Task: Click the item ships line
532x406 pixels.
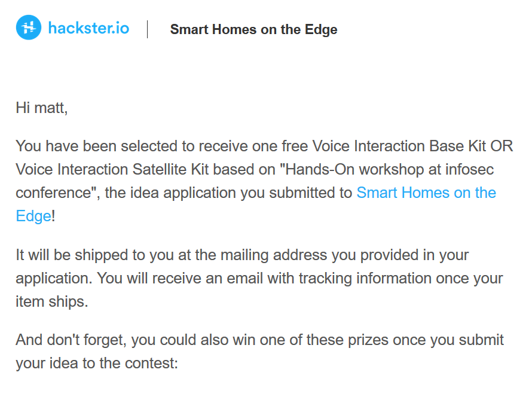Action: [52, 301]
